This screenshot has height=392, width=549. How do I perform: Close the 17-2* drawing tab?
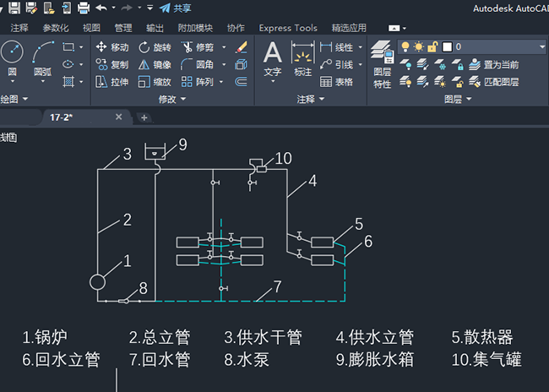coord(119,117)
